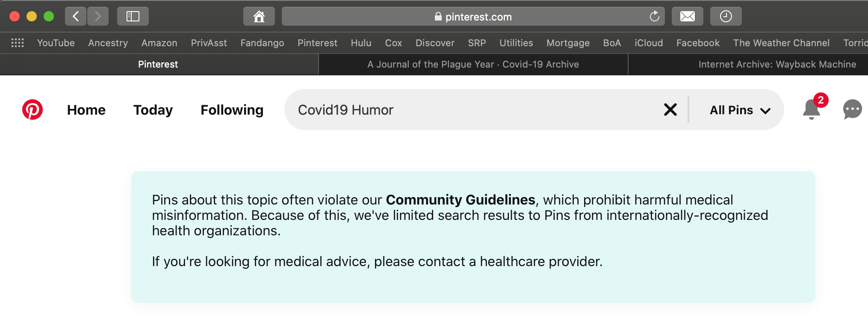This screenshot has height=326, width=868.
Task: Click the Safari home icon
Action: pyautogui.click(x=259, y=17)
